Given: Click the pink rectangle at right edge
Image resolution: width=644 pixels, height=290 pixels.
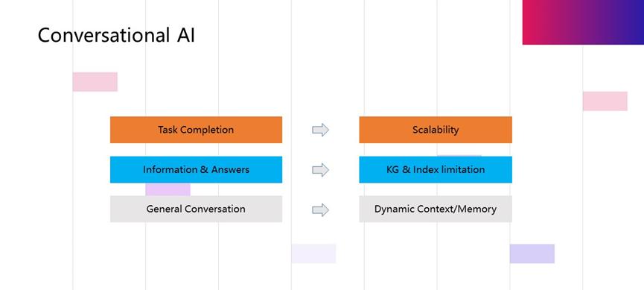Looking at the screenshot, I should tap(605, 101).
